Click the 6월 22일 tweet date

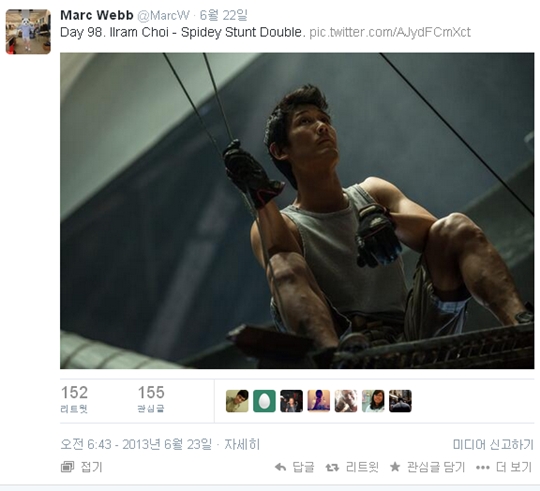tap(224, 15)
